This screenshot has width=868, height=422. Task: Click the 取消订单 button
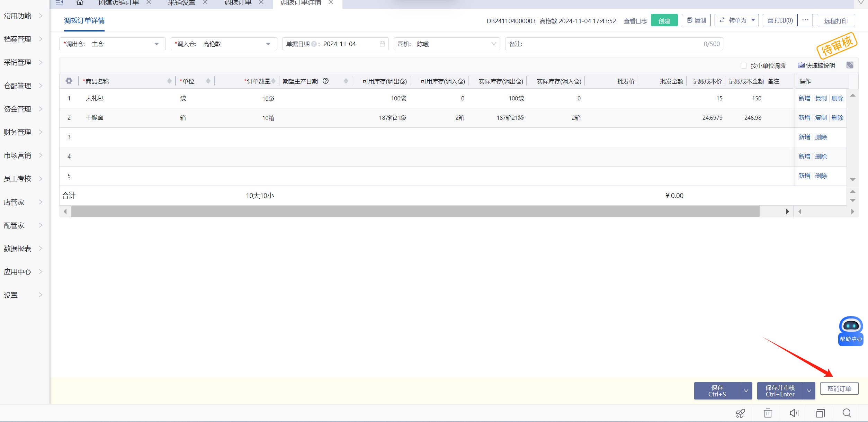pyautogui.click(x=839, y=389)
